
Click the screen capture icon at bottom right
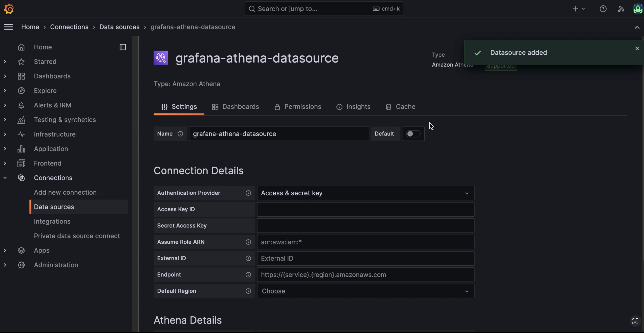click(635, 321)
